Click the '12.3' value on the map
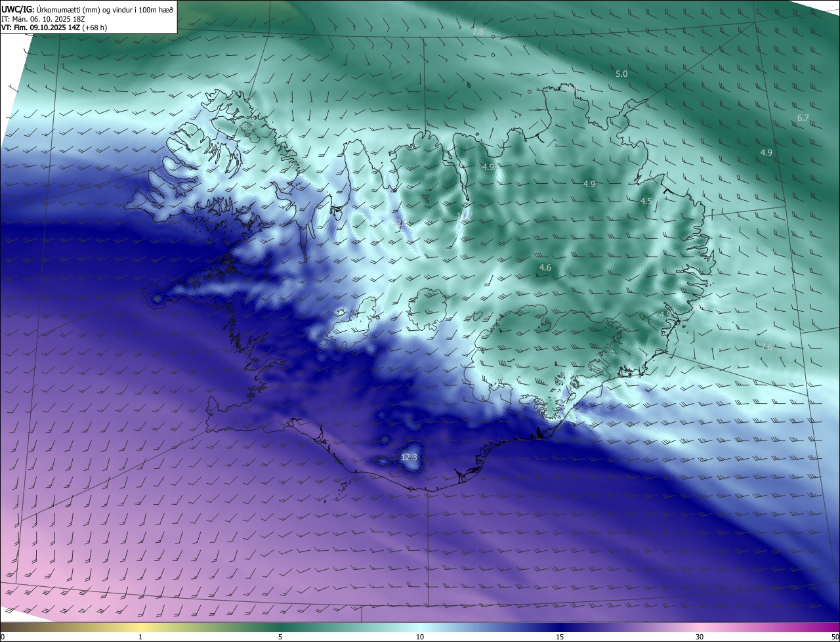 [409, 457]
